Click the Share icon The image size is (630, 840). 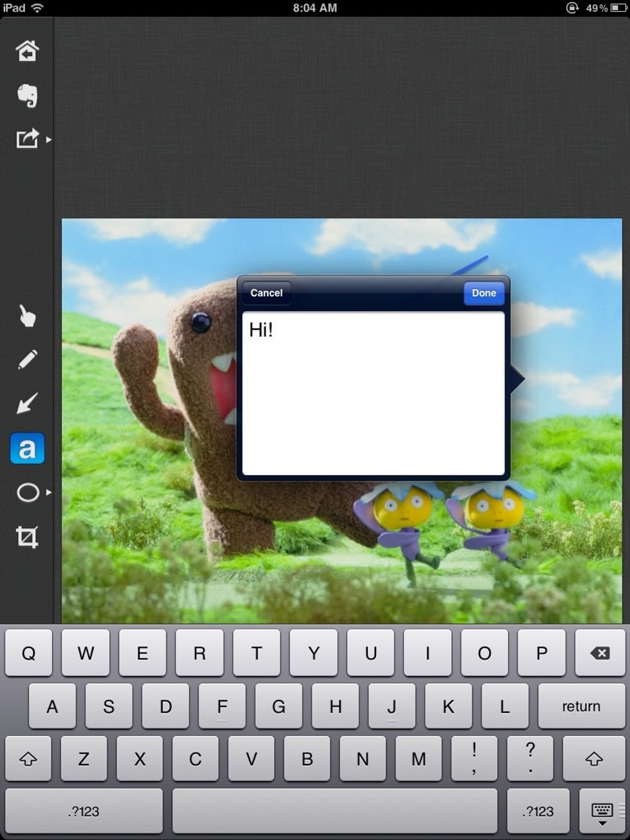pyautogui.click(x=27, y=138)
